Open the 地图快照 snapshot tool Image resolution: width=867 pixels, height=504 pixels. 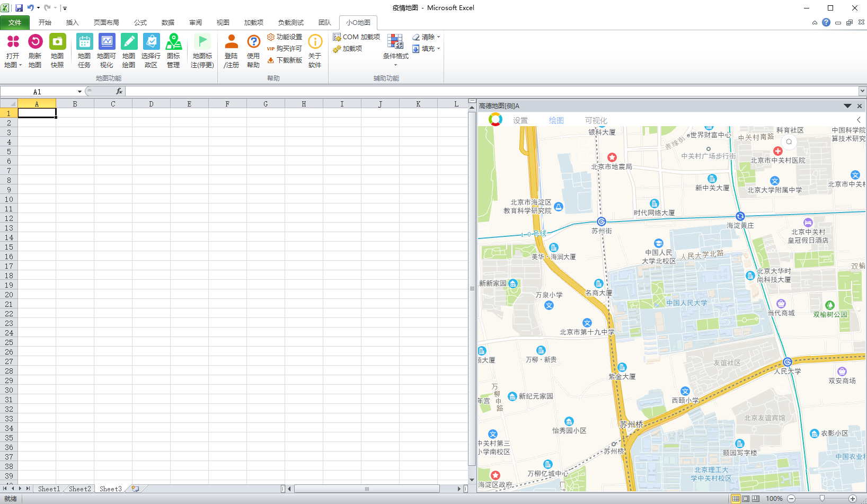click(57, 42)
